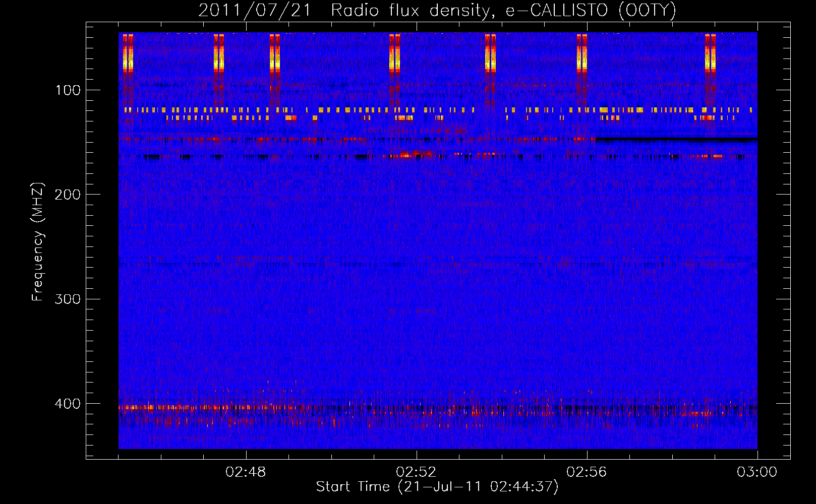Click the 300 frequency tick label
This screenshot has width=816, height=504.
point(68,299)
